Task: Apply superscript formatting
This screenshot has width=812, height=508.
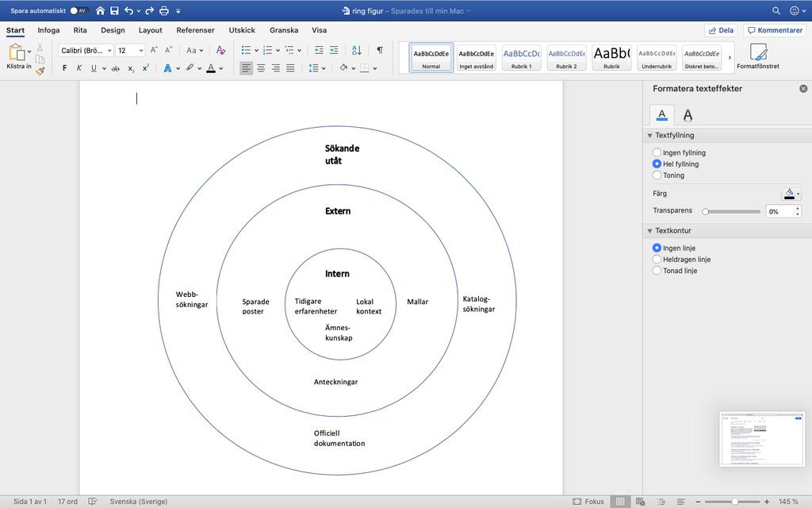Action: click(x=146, y=68)
